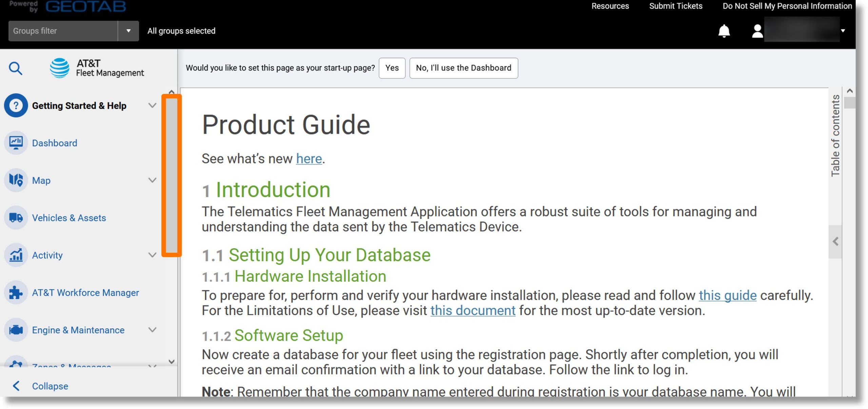Click the Engine & Maintenance icon
The height and width of the screenshot is (409, 868).
click(16, 329)
